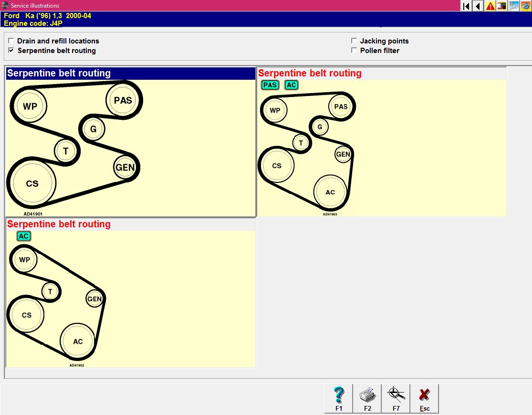
Task: Click the PAS tag above the top-right diagram
Action: [270, 85]
